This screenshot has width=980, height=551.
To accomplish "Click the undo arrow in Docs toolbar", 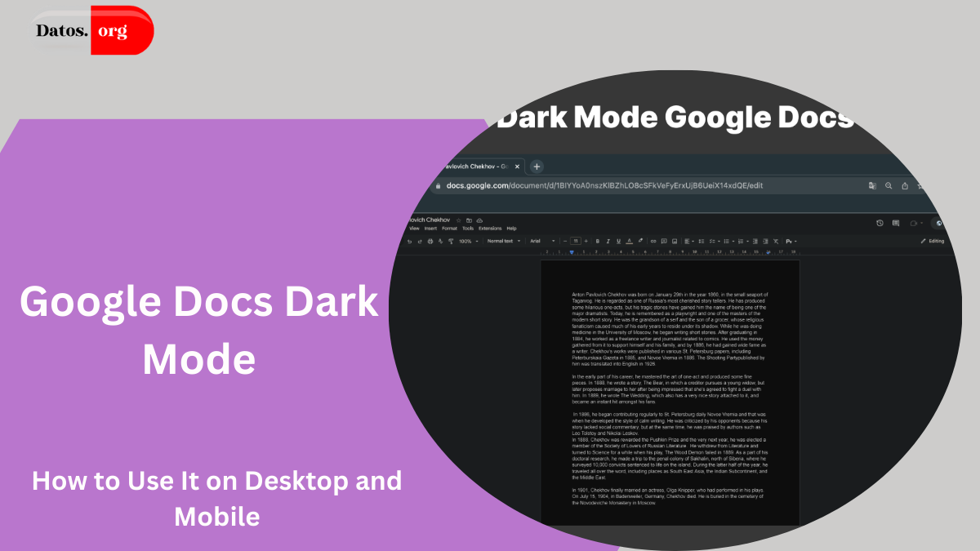I will pos(409,241).
